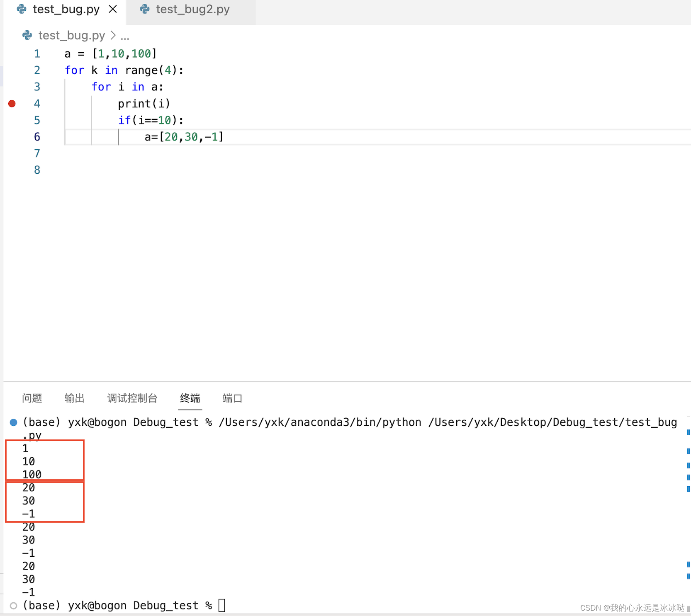Screen dimensions: 691x616
Task: Open the 端口 (Ports) panel tab
Action: pos(232,398)
